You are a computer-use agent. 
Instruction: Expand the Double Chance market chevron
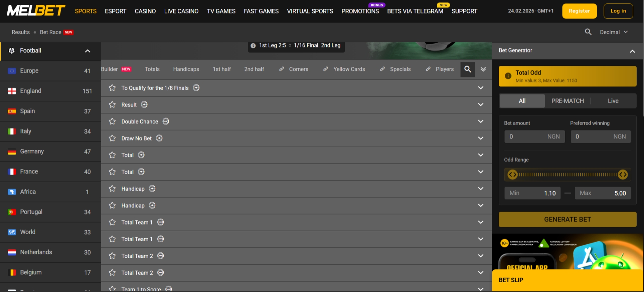[x=481, y=121]
